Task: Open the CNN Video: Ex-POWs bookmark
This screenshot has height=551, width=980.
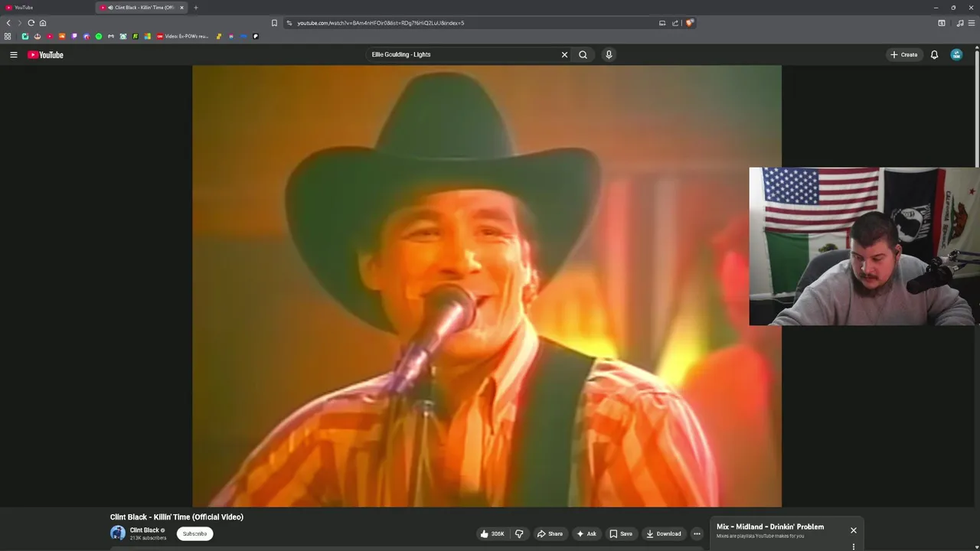Action: 182,36
